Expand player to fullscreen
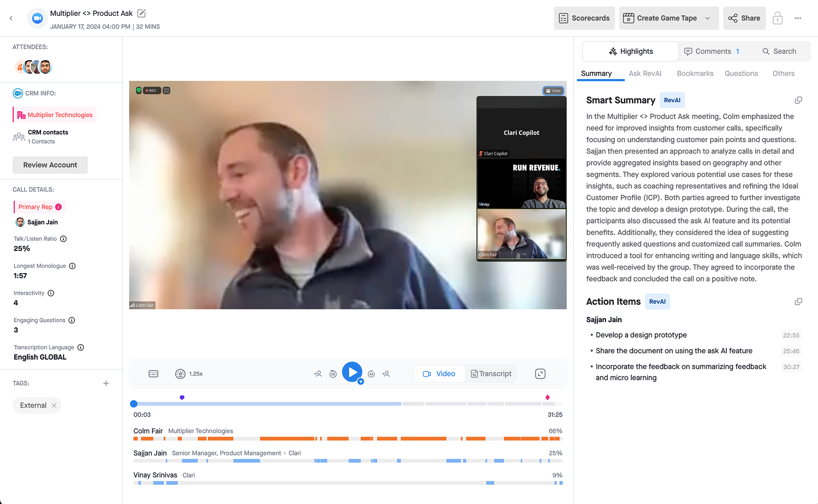The height and width of the screenshot is (504, 818). [540, 374]
